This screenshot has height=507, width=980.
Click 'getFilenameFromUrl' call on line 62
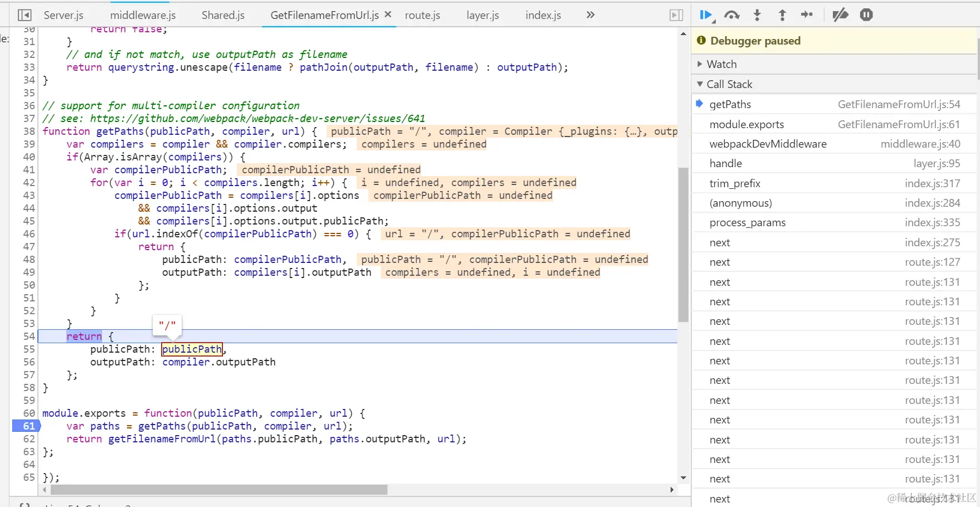162,439
